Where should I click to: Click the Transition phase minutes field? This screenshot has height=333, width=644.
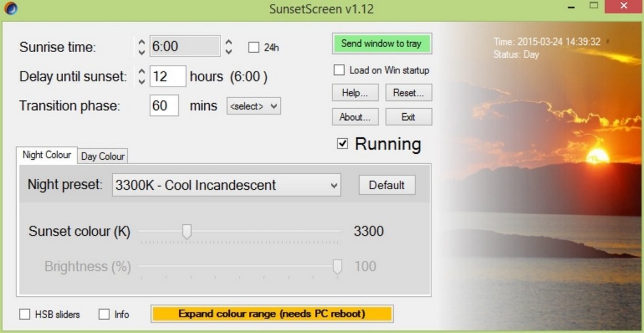164,105
